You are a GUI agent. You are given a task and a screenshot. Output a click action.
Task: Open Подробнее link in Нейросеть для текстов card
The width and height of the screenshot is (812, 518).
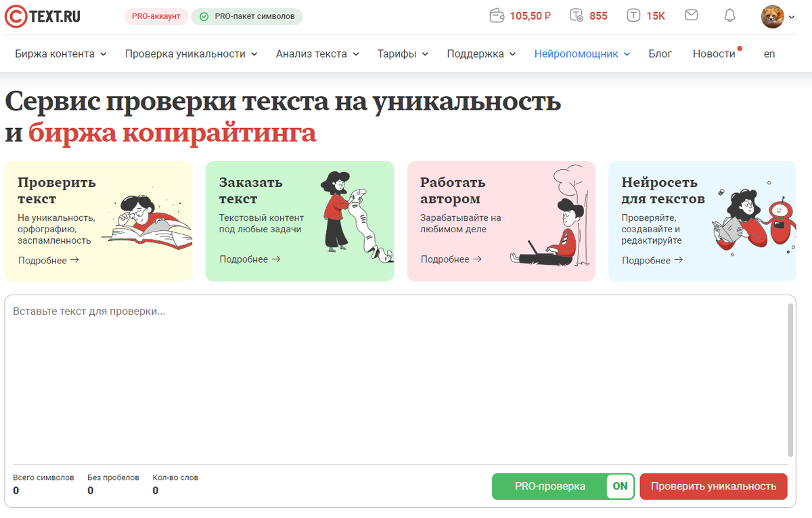(x=652, y=260)
